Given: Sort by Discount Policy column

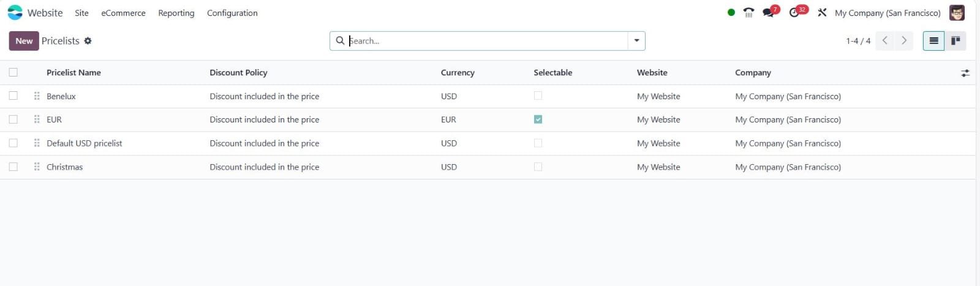Looking at the screenshot, I should point(238,72).
